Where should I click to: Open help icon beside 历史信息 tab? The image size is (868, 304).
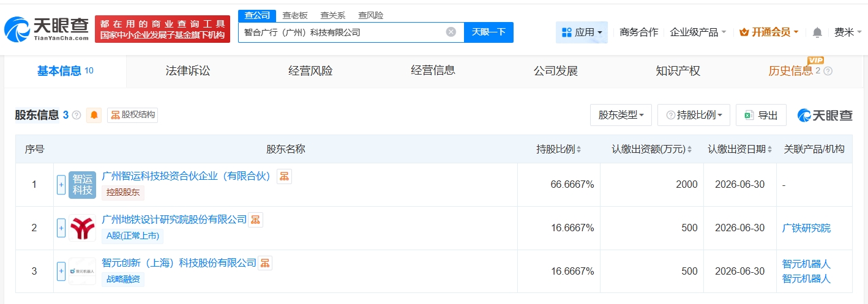(828, 71)
